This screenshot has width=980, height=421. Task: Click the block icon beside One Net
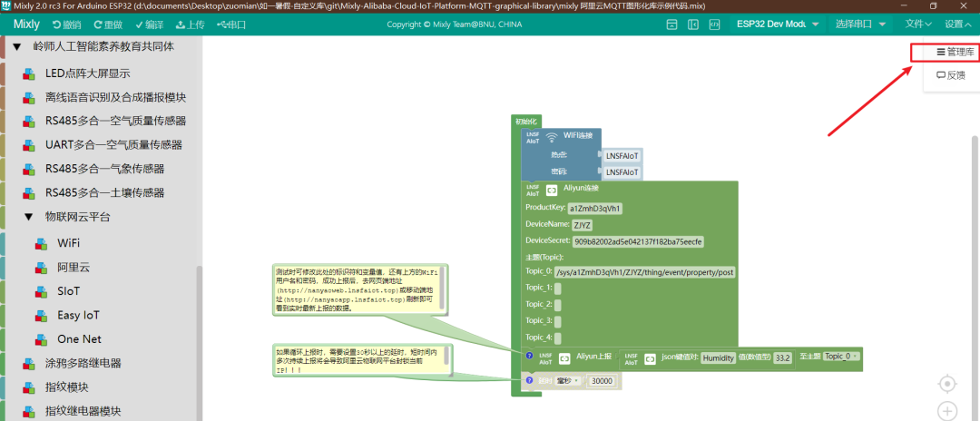pyautogui.click(x=41, y=339)
